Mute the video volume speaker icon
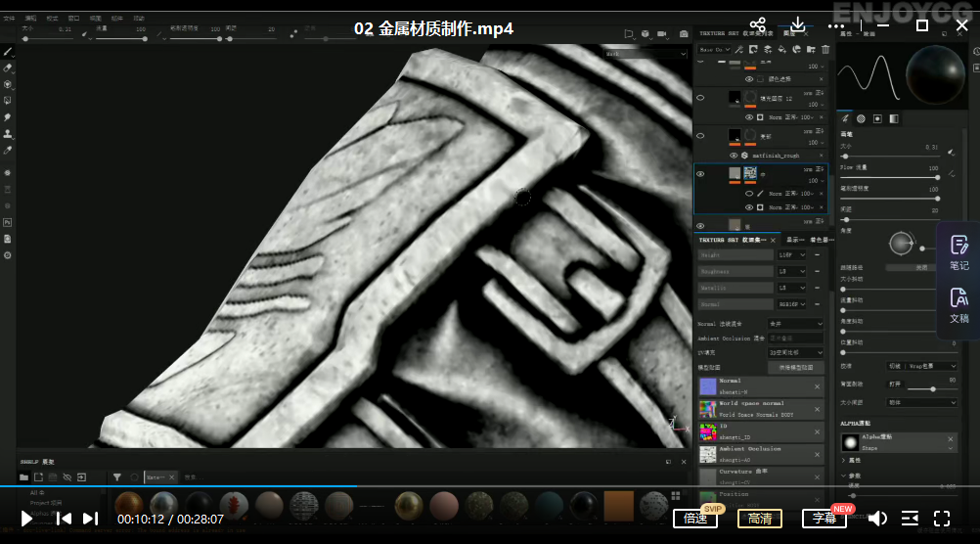 [877, 519]
